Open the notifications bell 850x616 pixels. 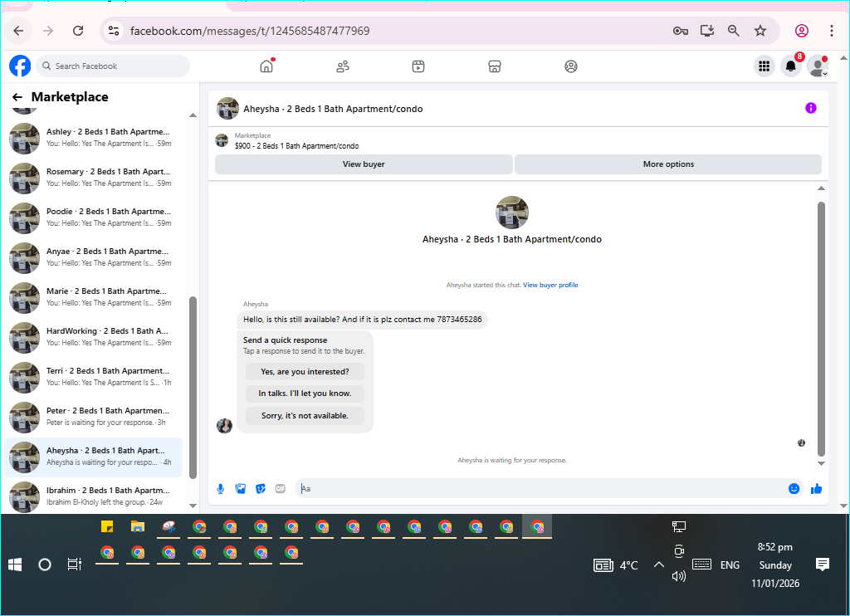791,66
